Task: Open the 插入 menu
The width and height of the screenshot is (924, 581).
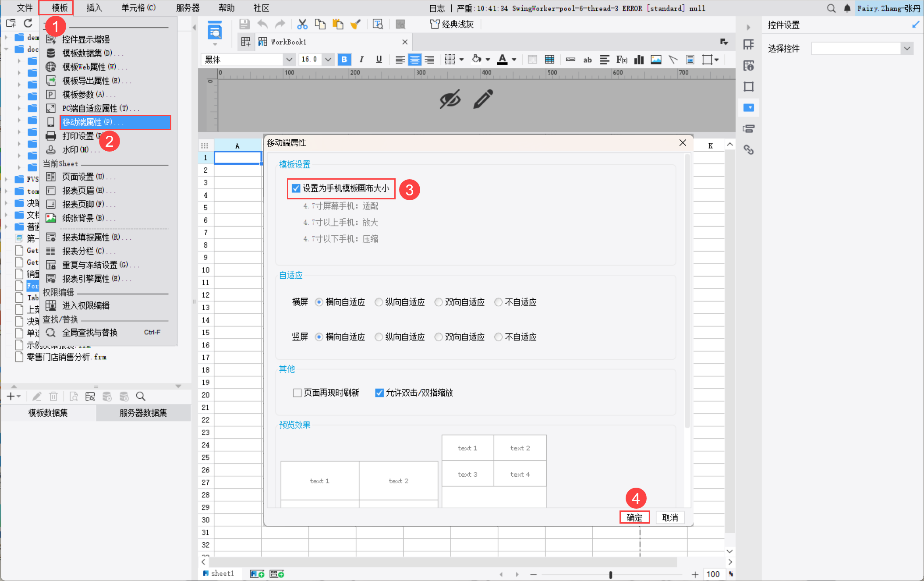Action: pyautogui.click(x=94, y=8)
